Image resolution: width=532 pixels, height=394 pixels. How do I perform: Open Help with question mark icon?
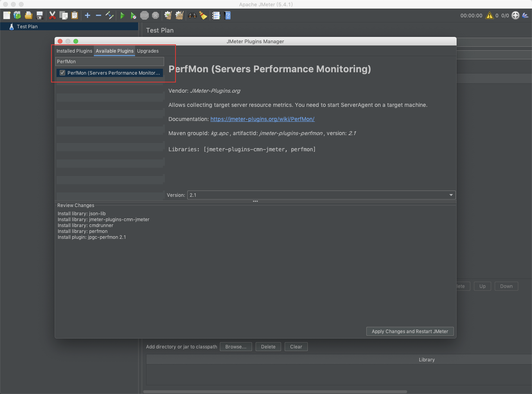[x=227, y=15]
